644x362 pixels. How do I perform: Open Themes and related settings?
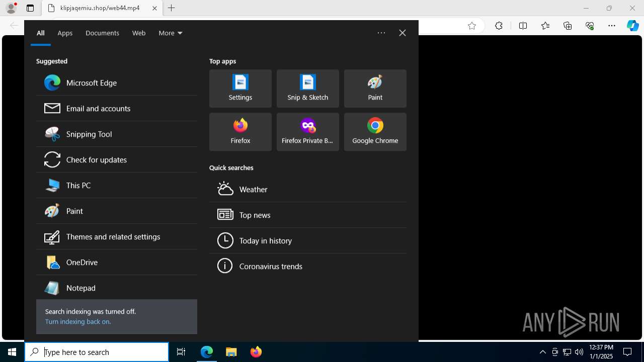[117, 237]
